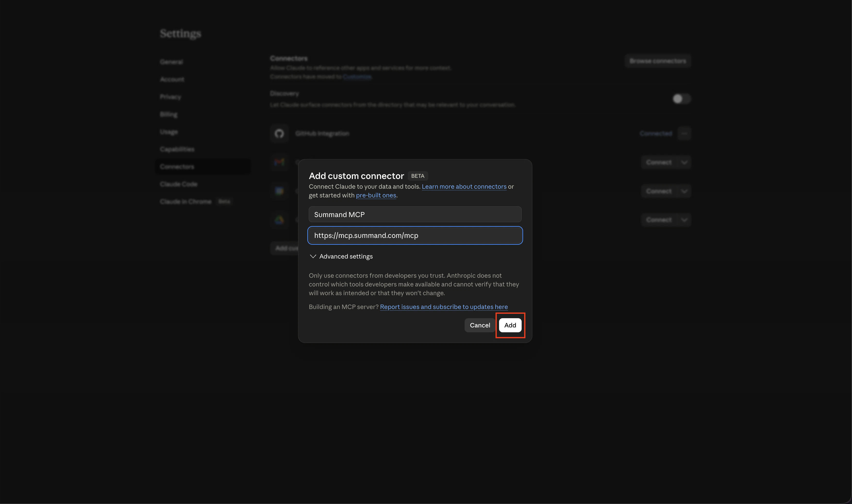Open dropdown arrow beside Google Drive Connect
Screen dimensions: 852x504
tap(684, 220)
